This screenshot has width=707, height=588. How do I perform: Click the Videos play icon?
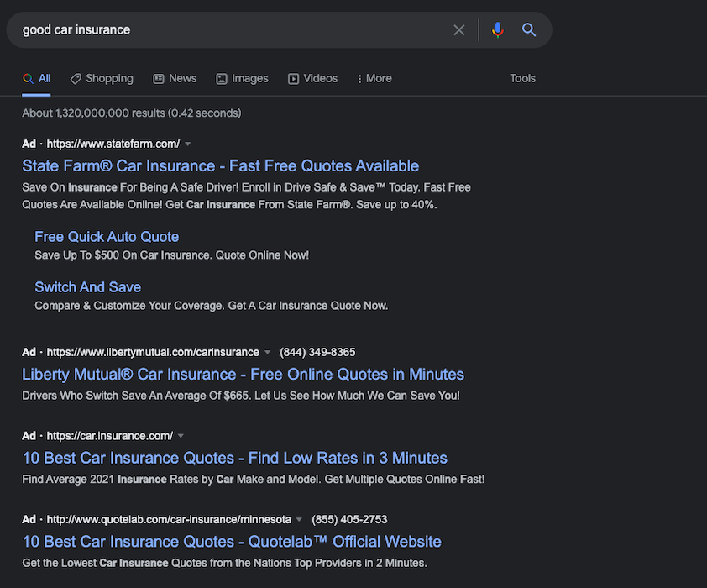click(293, 79)
